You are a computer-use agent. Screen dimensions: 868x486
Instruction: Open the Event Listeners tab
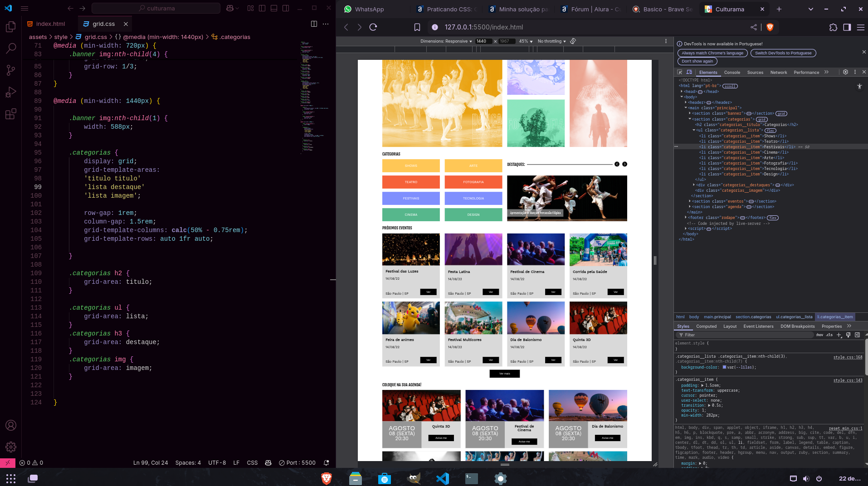pyautogui.click(x=758, y=326)
